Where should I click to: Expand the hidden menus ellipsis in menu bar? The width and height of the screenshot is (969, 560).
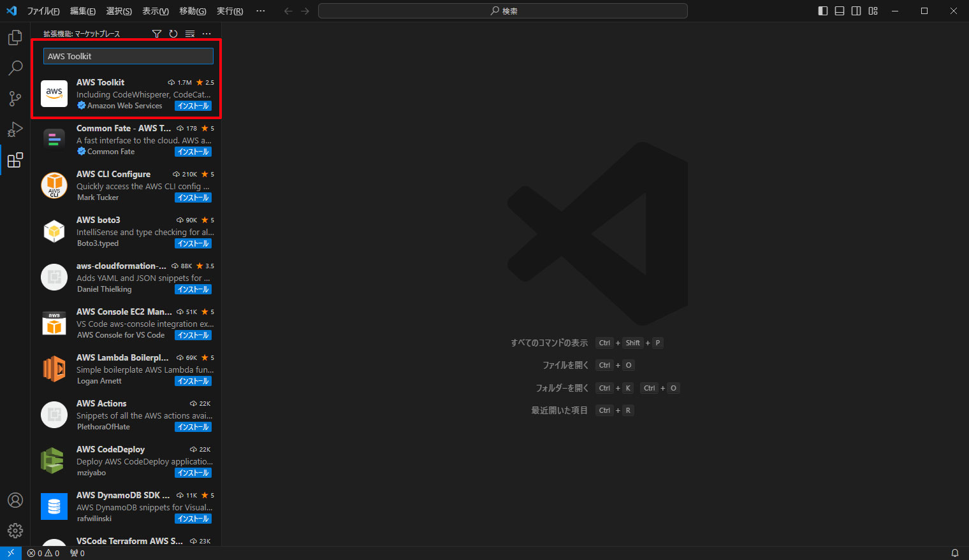[260, 11]
